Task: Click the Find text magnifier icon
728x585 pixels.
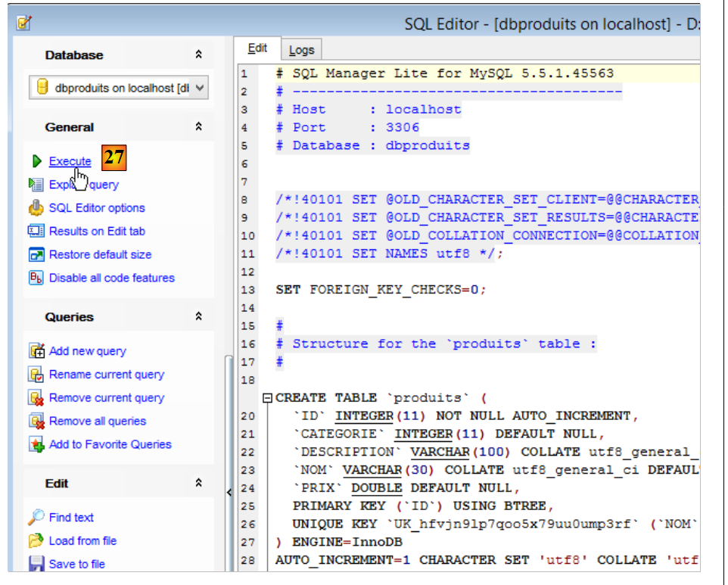Action: [x=36, y=518]
